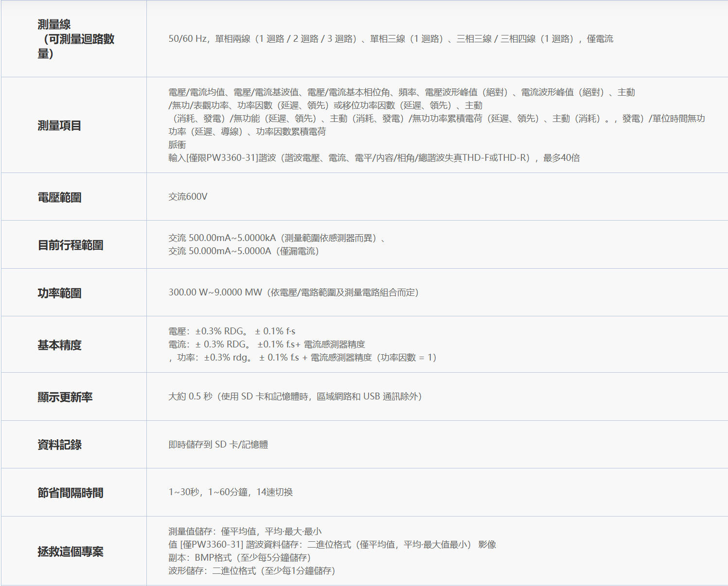
Task: Click the 交流 500.00mA~5.0000kA current range line
Action: (x=277, y=238)
